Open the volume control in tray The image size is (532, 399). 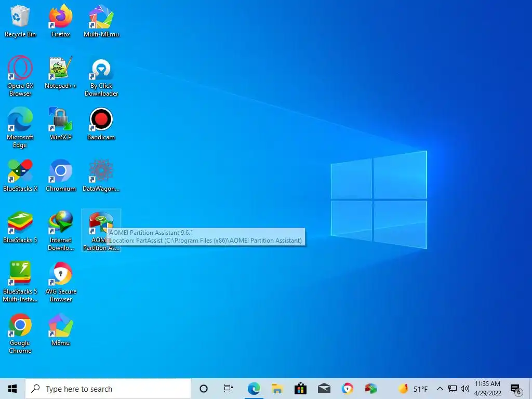point(465,389)
